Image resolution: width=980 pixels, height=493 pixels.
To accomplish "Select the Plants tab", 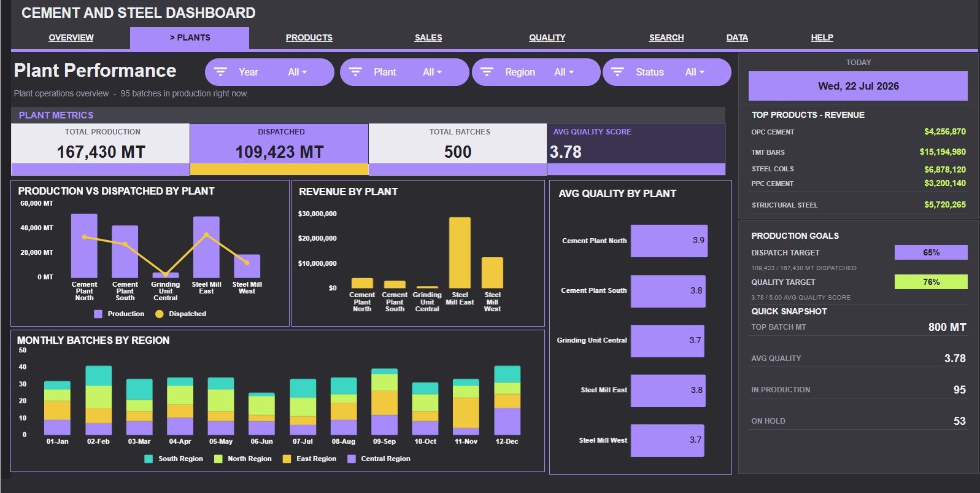I will tap(190, 37).
